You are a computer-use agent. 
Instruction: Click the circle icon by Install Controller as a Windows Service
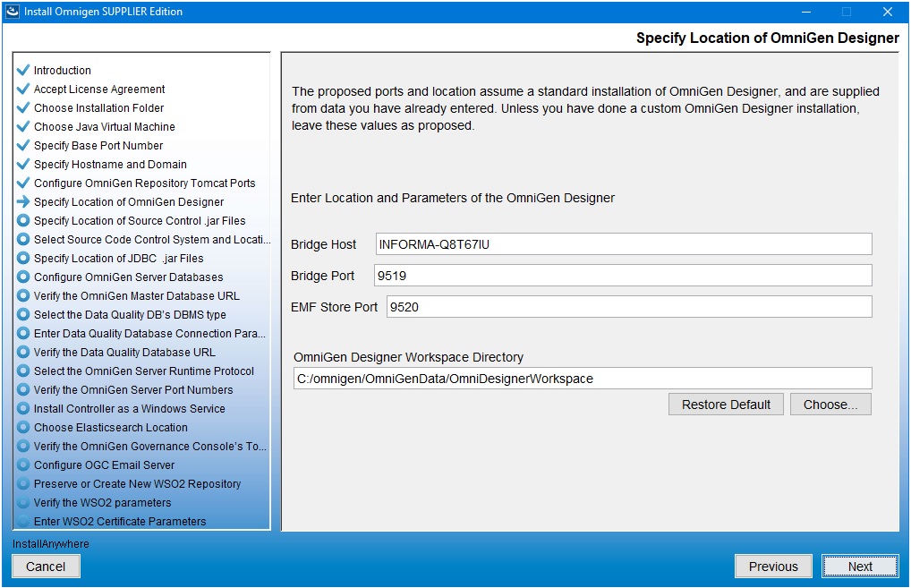point(23,408)
